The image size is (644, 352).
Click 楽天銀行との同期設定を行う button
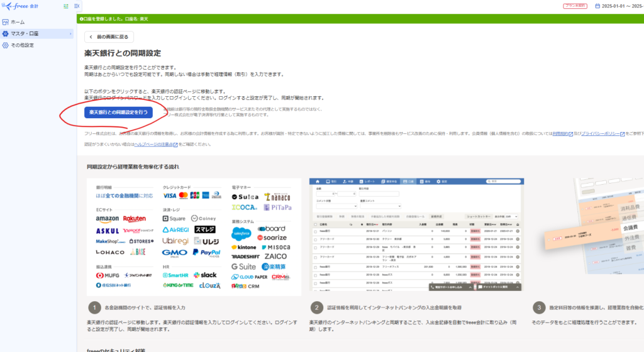118,113
